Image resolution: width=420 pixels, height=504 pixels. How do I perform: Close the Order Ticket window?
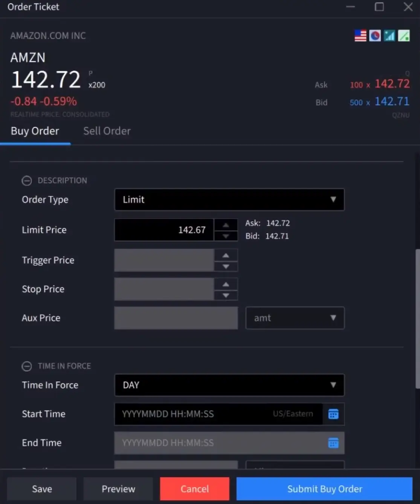coord(408,7)
